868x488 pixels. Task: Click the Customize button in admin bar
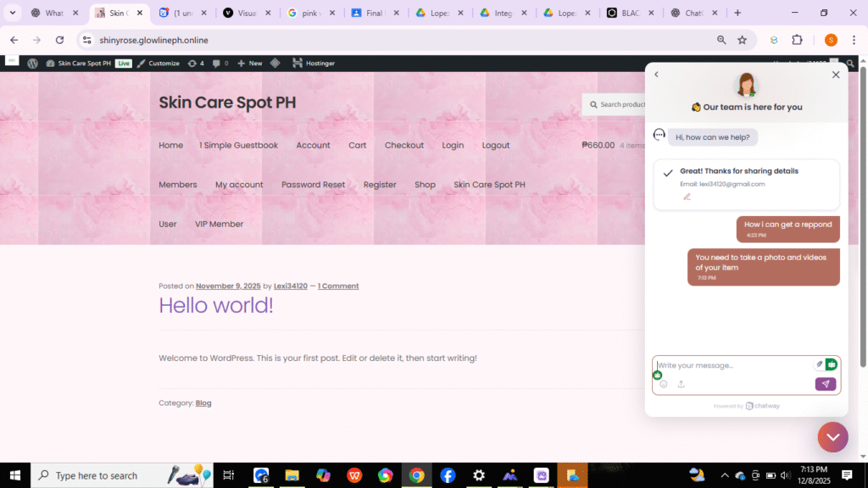(x=159, y=64)
